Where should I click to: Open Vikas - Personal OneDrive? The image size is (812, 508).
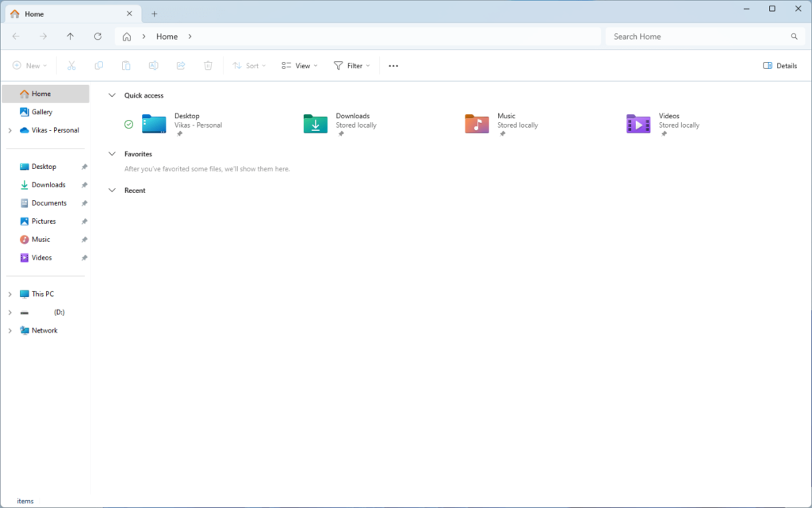pyautogui.click(x=49, y=130)
